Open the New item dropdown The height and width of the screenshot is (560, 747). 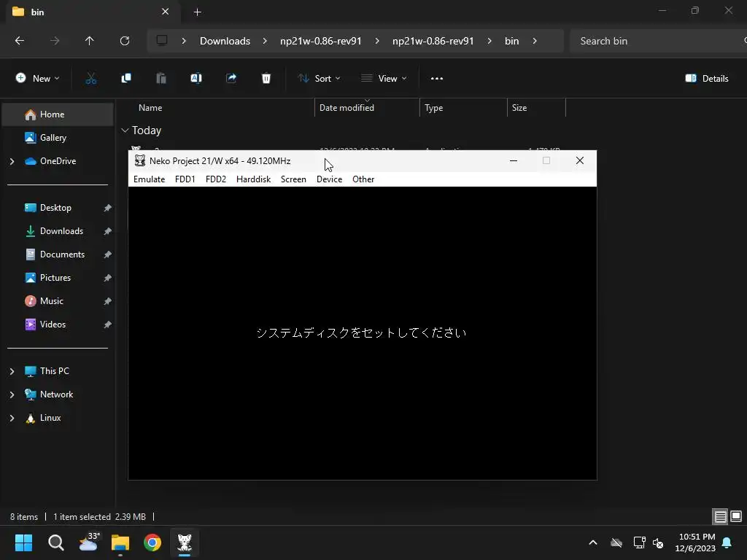coord(38,79)
